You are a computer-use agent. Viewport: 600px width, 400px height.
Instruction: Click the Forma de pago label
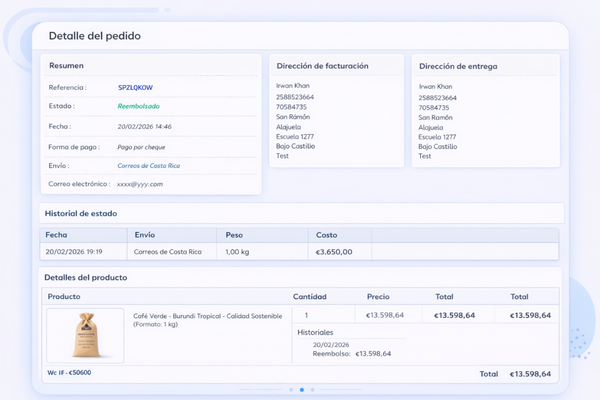click(74, 147)
